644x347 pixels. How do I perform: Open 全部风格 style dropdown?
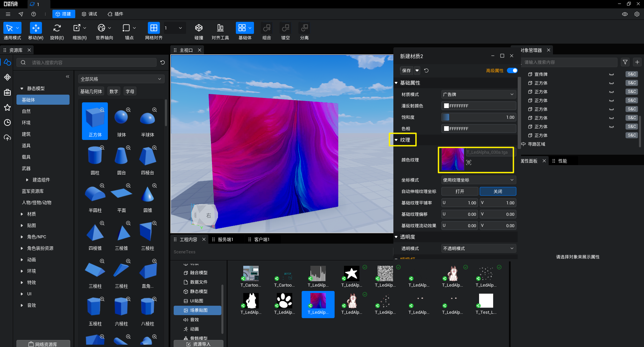click(121, 79)
